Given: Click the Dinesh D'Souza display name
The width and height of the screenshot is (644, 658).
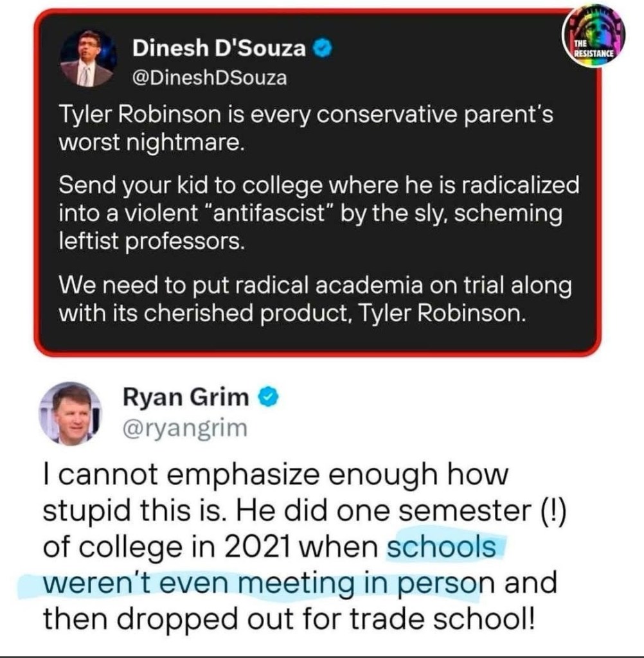Looking at the screenshot, I should 219,48.
